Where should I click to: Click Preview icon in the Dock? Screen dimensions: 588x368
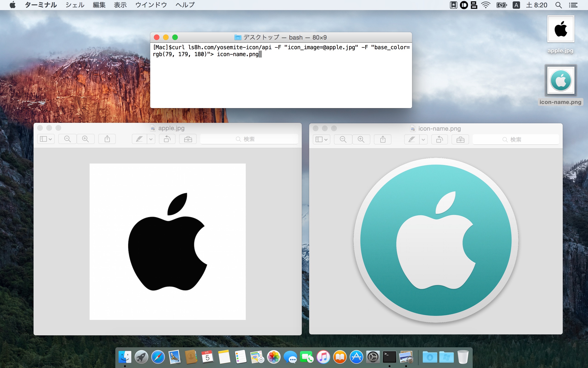pos(406,357)
